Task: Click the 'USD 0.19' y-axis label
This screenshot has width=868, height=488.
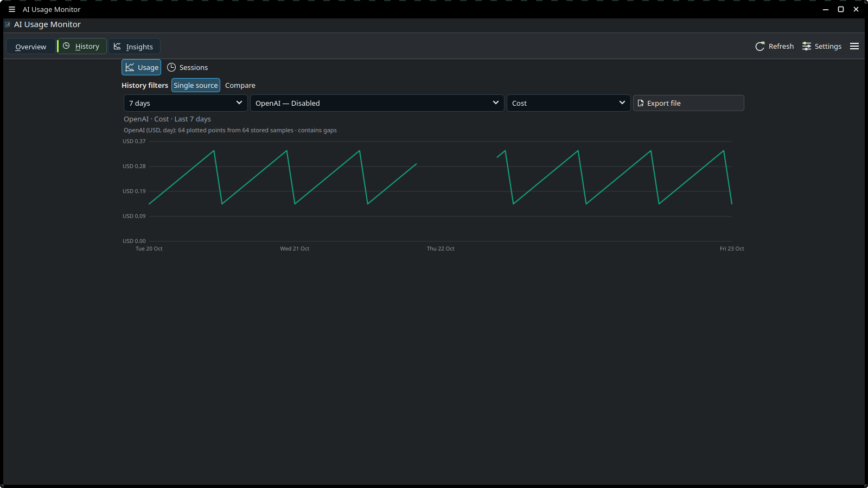Action: (134, 191)
